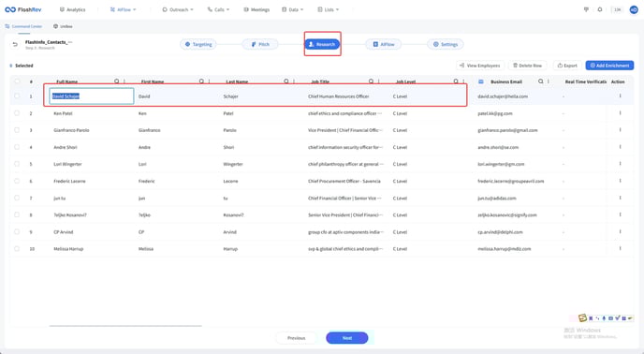Go to the Pitch step
644x354 pixels.
pos(260,44)
